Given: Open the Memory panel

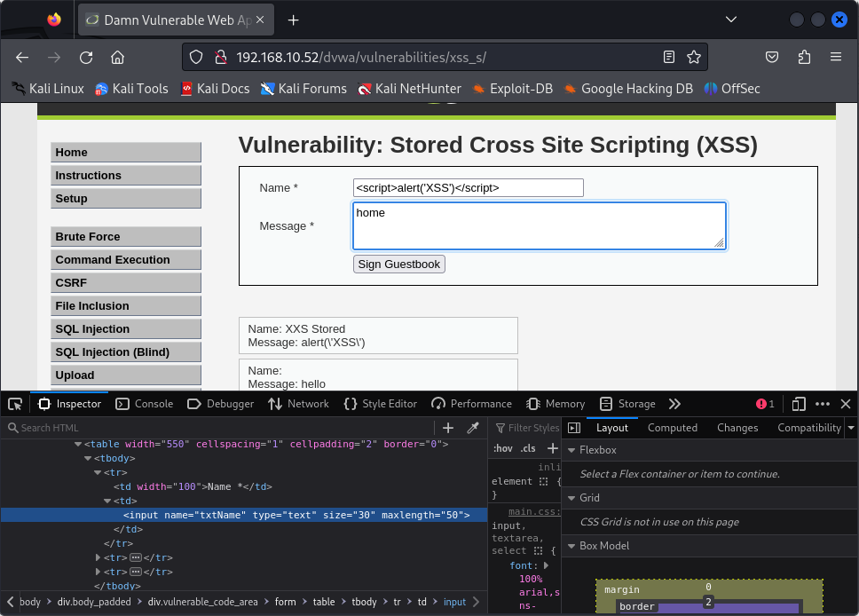Looking at the screenshot, I should click(556, 404).
